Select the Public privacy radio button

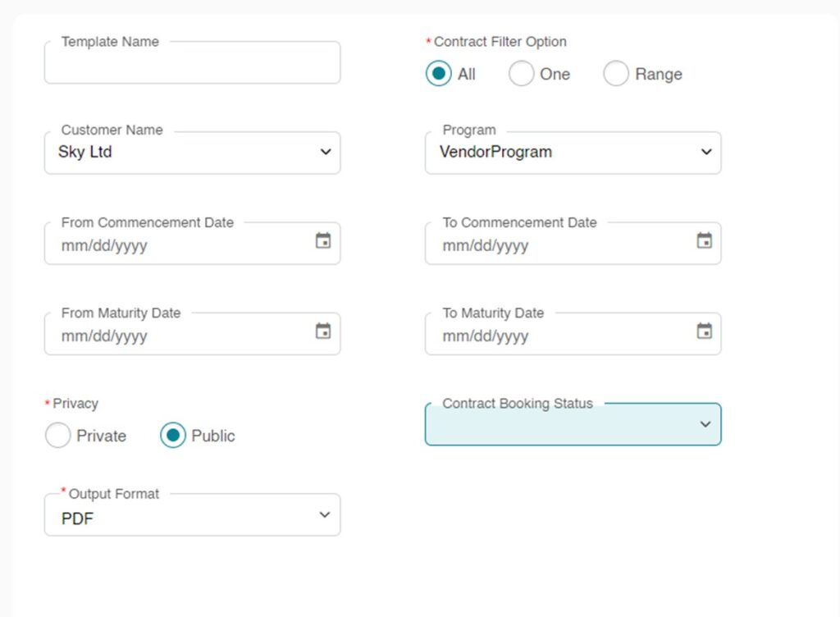[173, 436]
